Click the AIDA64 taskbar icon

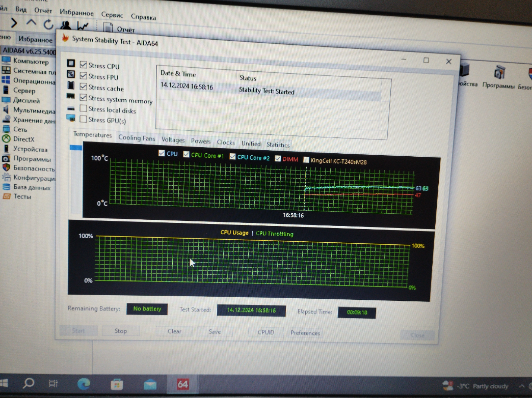pyautogui.click(x=183, y=384)
